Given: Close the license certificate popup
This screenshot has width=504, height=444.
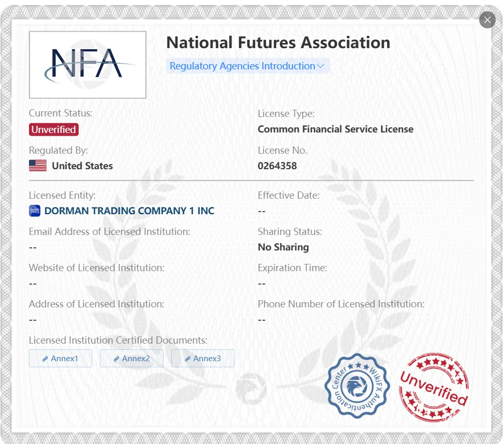Looking at the screenshot, I should click(x=487, y=20).
